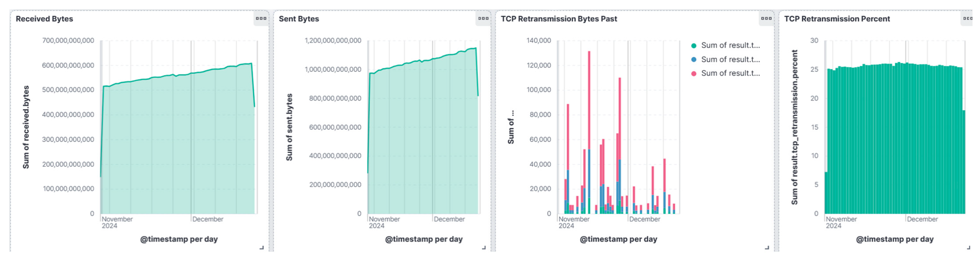Open Sent Bytes panel options menu
980x261 pixels.
[x=483, y=18]
